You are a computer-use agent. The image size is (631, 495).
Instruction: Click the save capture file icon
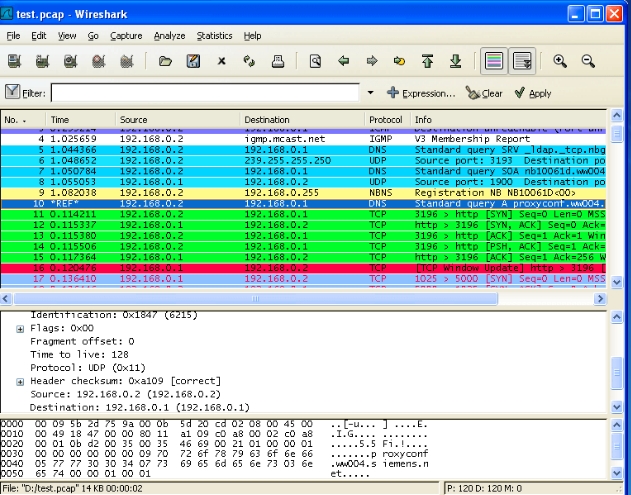coord(193,61)
